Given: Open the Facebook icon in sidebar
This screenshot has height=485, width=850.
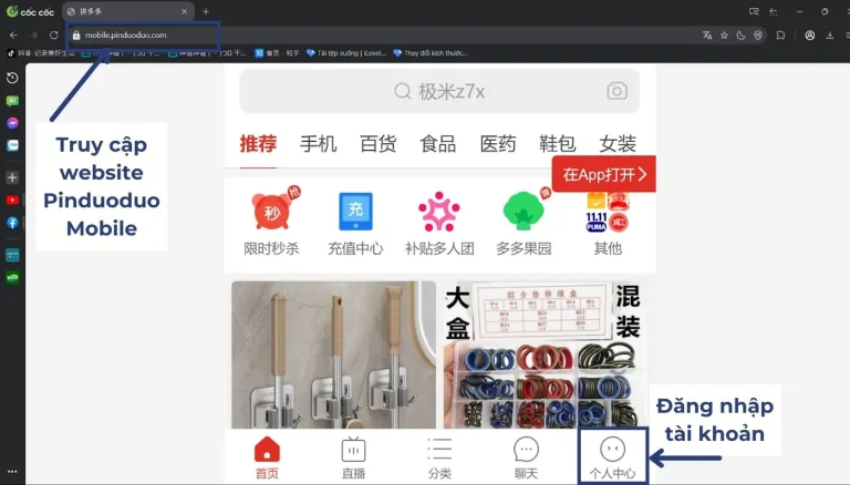Looking at the screenshot, I should click(12, 223).
